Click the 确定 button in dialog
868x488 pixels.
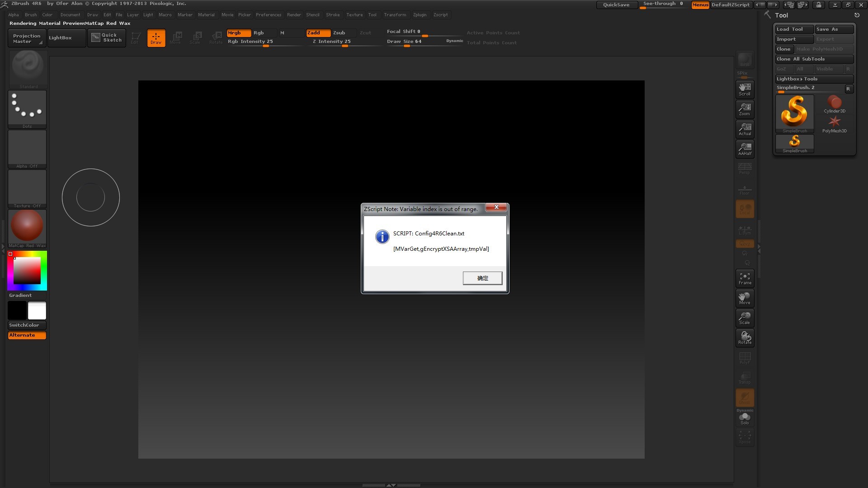[482, 278]
